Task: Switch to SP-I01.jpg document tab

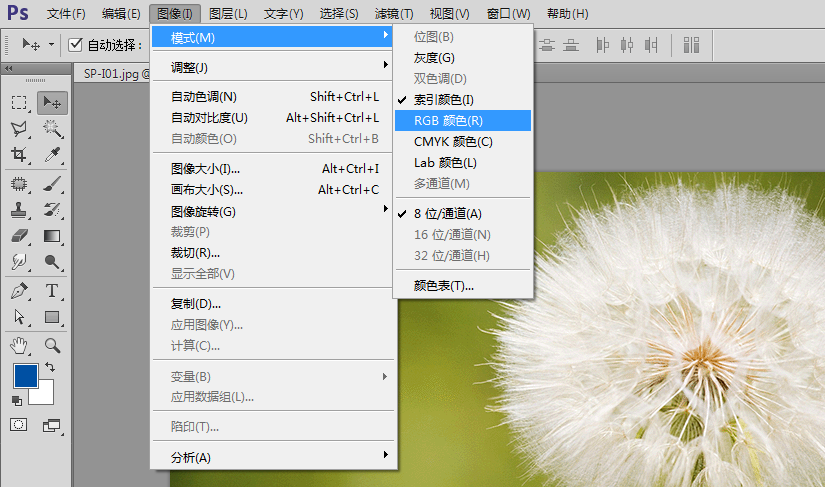Action: (x=113, y=74)
